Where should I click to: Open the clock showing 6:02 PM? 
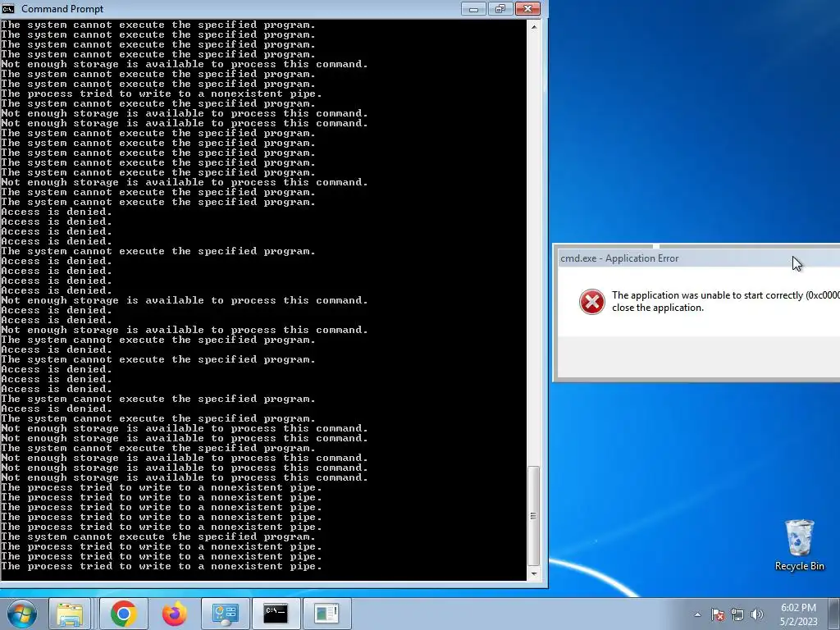pos(798,614)
